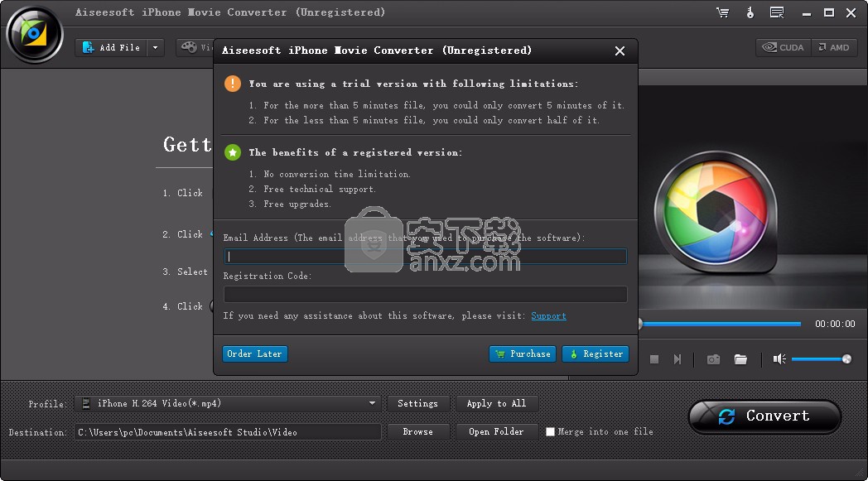Click the Browse button
The width and height of the screenshot is (868, 481).
[418, 431]
